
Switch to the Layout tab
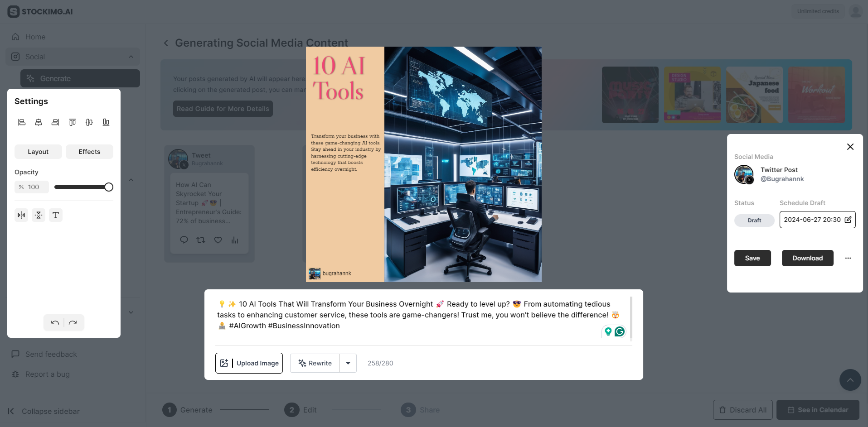38,151
